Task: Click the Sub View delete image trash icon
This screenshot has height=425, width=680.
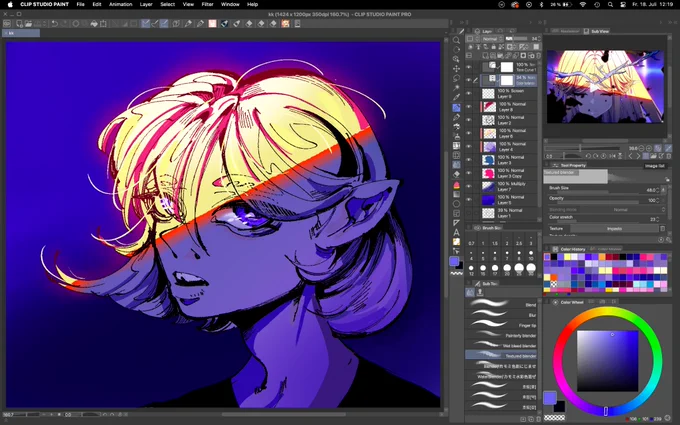Action: [x=668, y=156]
